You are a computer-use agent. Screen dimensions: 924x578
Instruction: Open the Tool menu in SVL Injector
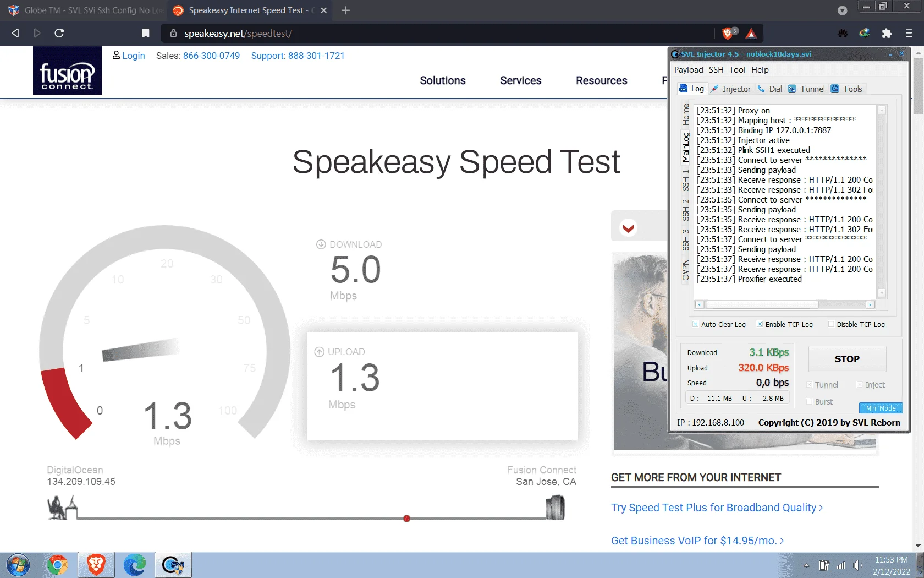point(737,70)
